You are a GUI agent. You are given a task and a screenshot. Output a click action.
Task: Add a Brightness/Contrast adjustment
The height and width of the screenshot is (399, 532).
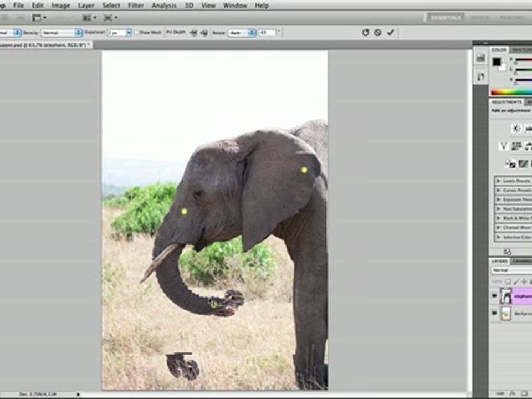[516, 128]
